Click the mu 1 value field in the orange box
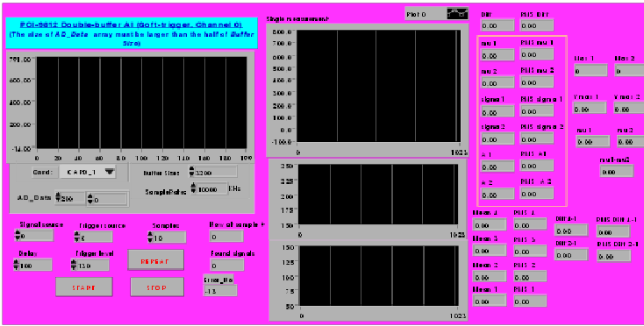Image resolution: width=644 pixels, height=326 pixels. coord(497,54)
